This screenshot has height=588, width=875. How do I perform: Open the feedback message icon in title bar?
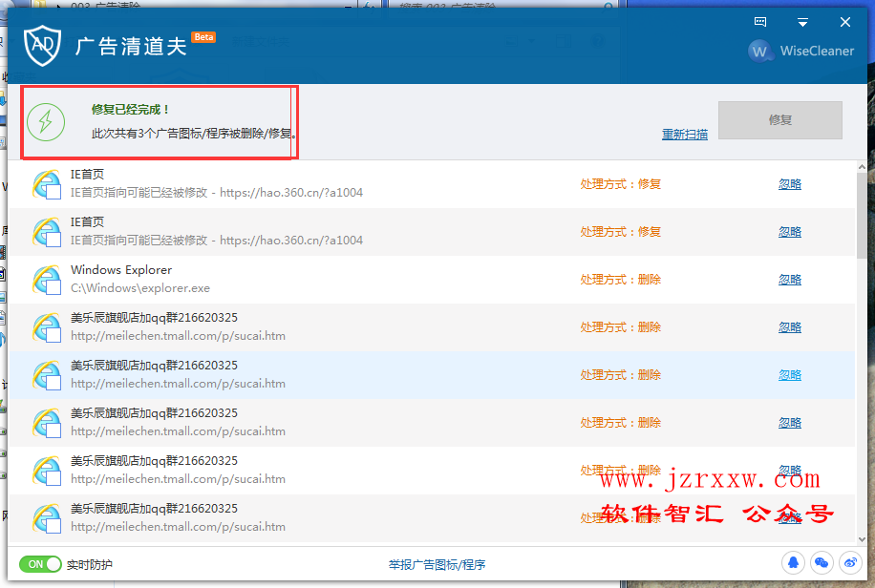point(760,22)
